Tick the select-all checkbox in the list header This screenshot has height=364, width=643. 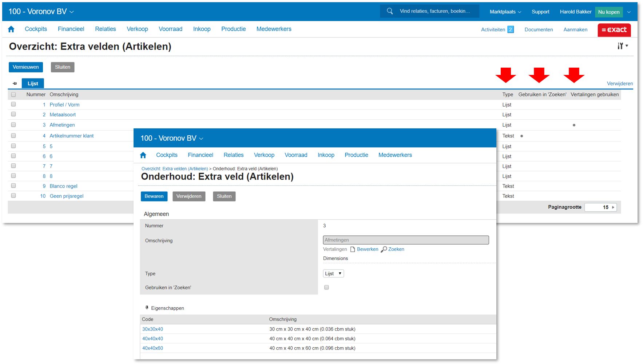point(13,95)
